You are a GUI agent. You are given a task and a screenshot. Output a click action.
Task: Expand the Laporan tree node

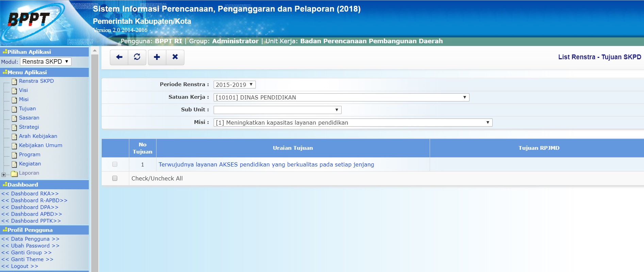coord(3,175)
